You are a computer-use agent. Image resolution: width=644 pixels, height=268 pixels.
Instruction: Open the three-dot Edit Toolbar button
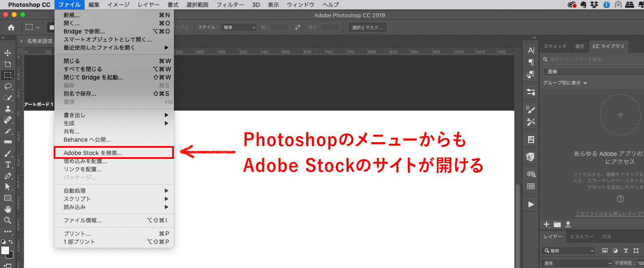pyautogui.click(x=7, y=231)
